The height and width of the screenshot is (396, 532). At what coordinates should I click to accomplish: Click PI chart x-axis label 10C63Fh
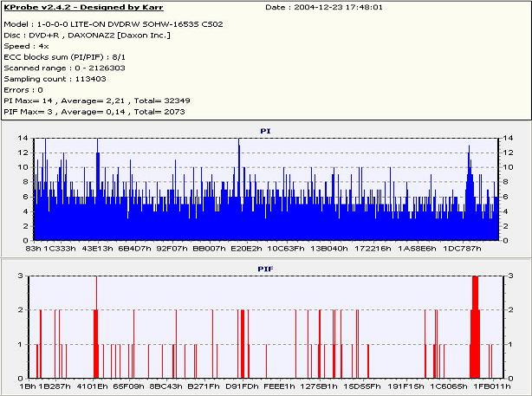[x=286, y=249]
